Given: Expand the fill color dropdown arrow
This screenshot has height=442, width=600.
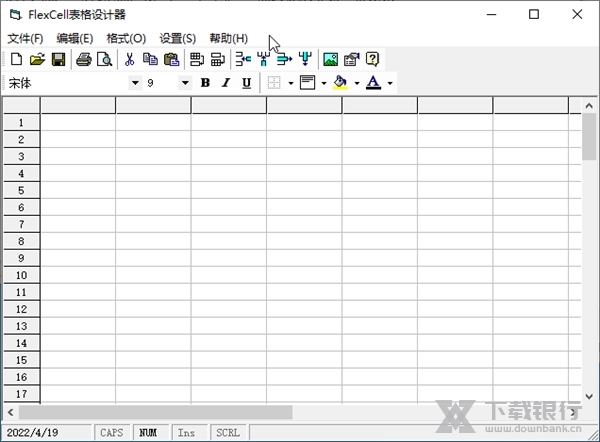Looking at the screenshot, I should pos(357,83).
